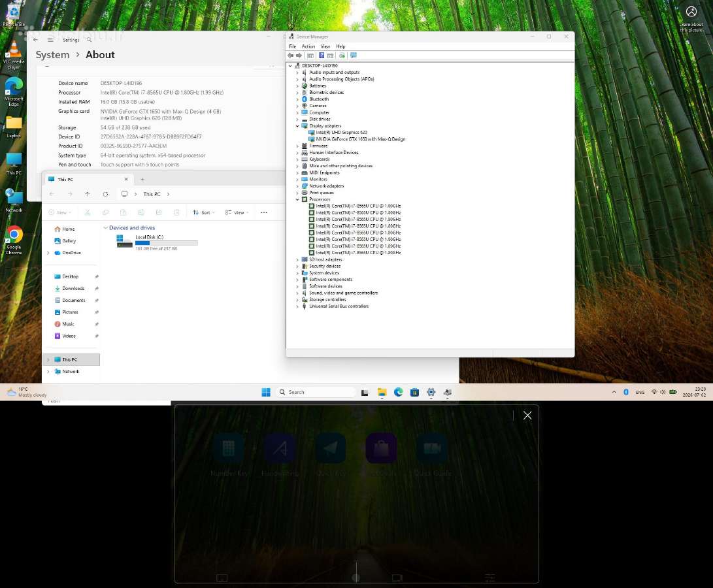
Task: Click the System breadcrumb in Settings
Action: coord(52,55)
